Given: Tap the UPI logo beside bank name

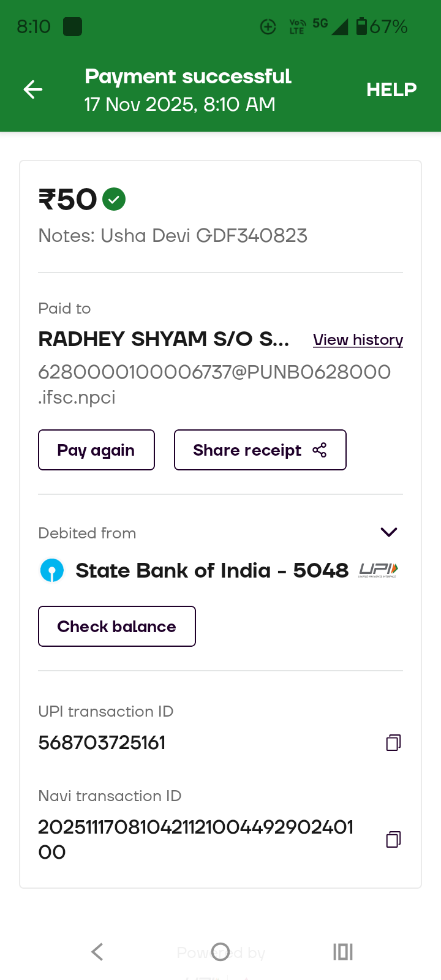Looking at the screenshot, I should click(379, 570).
